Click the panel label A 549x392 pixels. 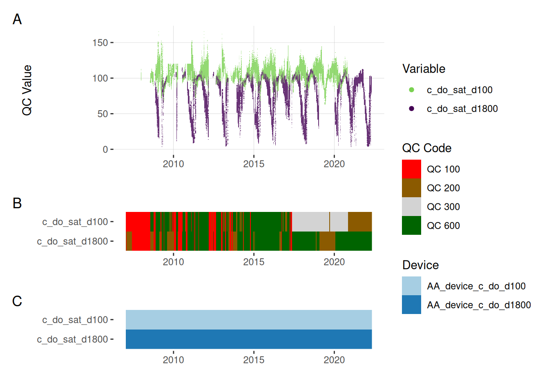point(17,19)
